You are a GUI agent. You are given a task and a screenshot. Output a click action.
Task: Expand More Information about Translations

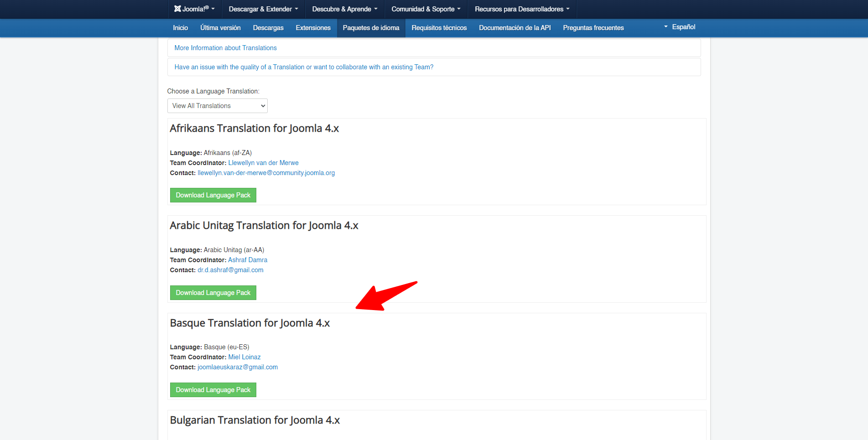click(x=434, y=48)
